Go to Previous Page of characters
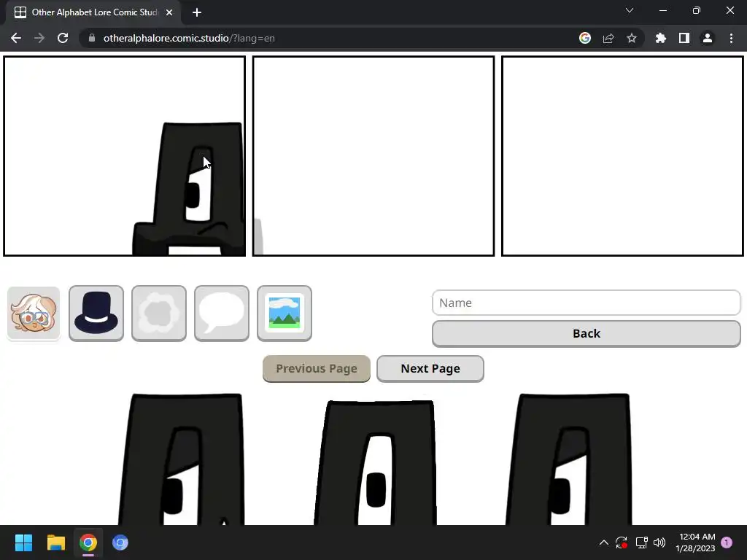The image size is (747, 560). point(317,368)
